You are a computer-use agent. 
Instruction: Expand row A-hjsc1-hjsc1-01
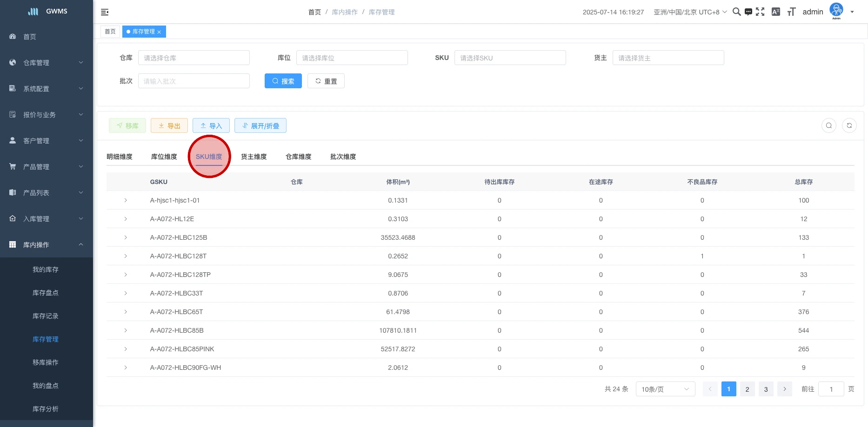point(126,200)
